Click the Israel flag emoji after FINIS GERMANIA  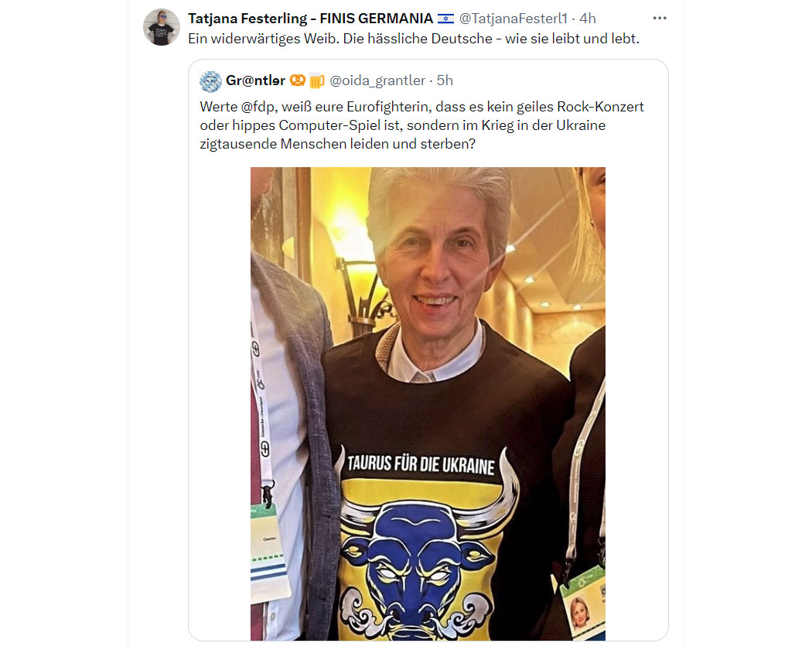[x=445, y=19]
